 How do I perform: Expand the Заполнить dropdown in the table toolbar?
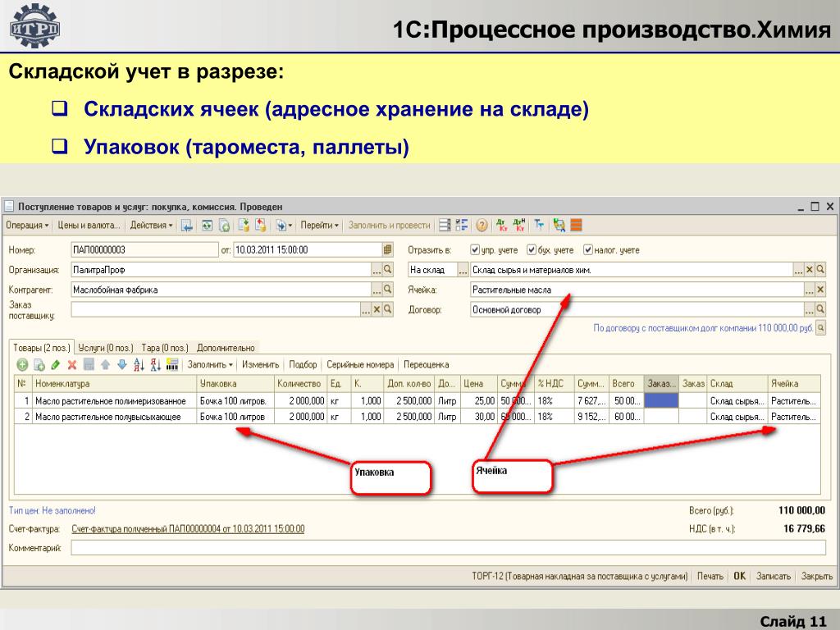pos(209,365)
